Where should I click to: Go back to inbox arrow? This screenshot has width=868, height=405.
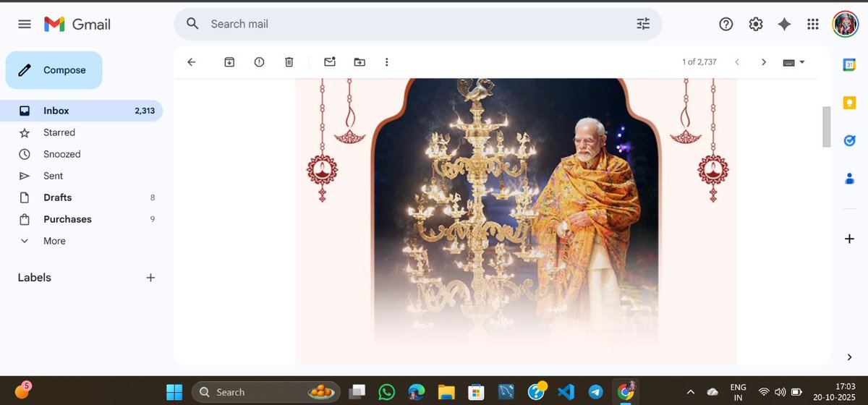point(191,62)
